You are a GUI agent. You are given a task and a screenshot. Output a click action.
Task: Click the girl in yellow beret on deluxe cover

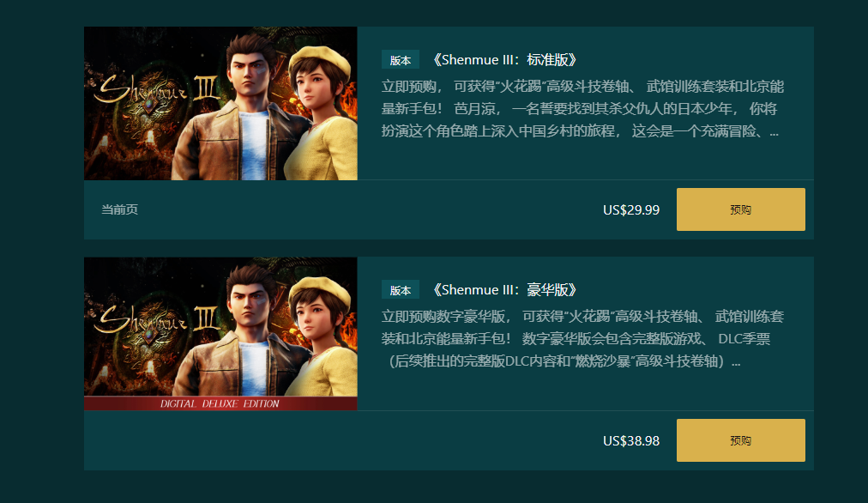321,338
